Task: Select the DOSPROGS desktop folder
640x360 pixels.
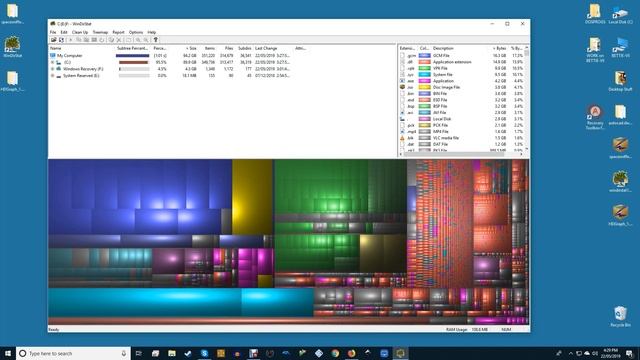Action: pyautogui.click(x=595, y=14)
